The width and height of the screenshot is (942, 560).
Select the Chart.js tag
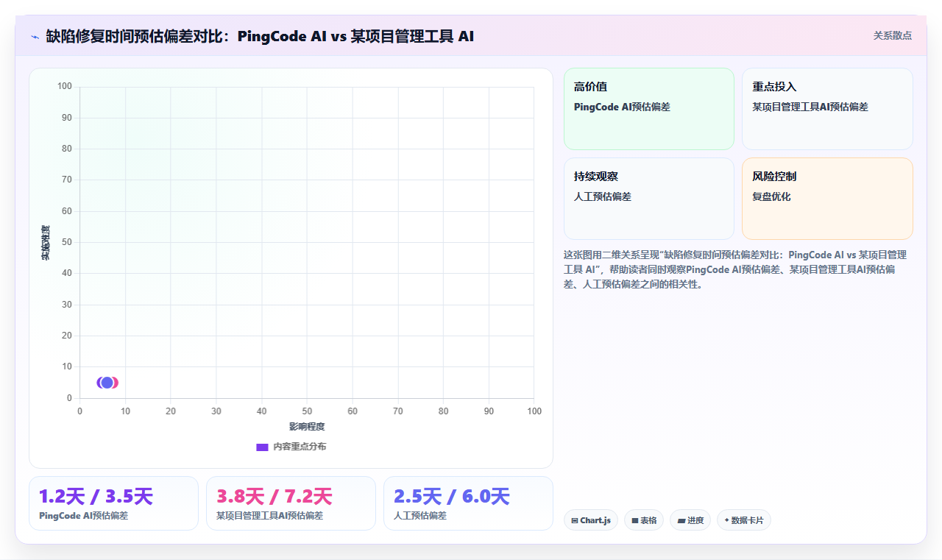591,520
